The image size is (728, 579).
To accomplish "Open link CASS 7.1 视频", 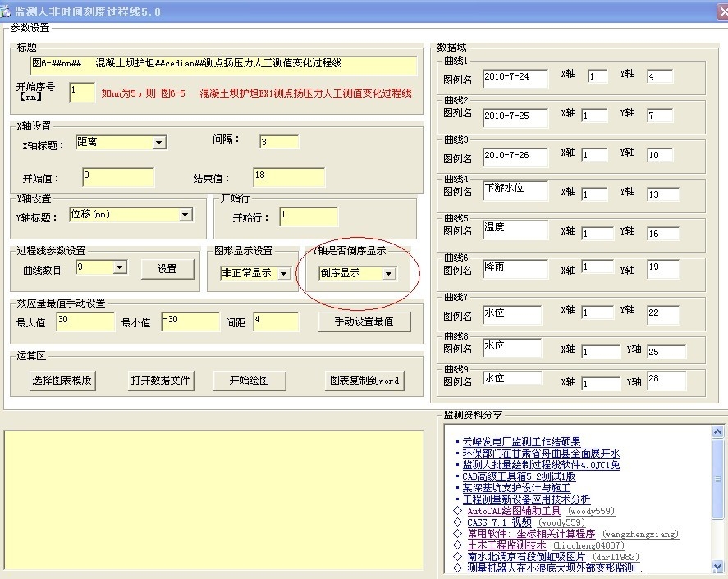I will pyautogui.click(x=499, y=523).
